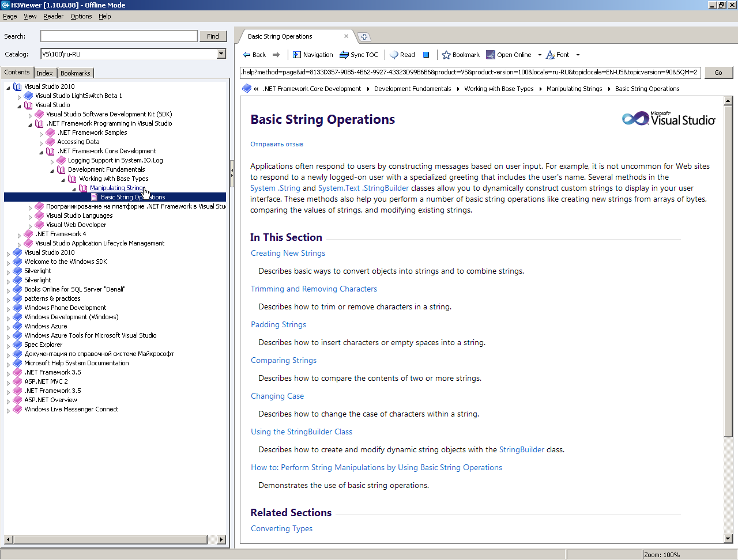This screenshot has width=738, height=560.
Task: Click the icon beside Visual Web Developer
Action: (x=39, y=225)
